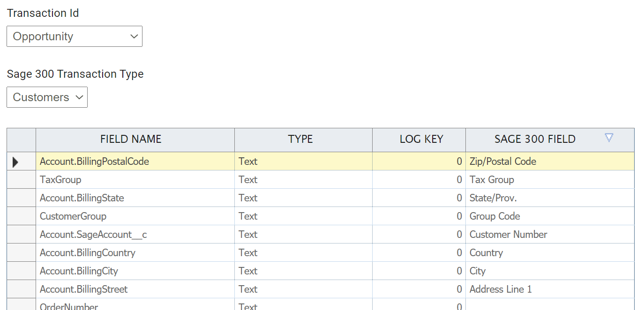
Task: Click the SAGE 300 FIELD column header
Action: pyautogui.click(x=534, y=139)
